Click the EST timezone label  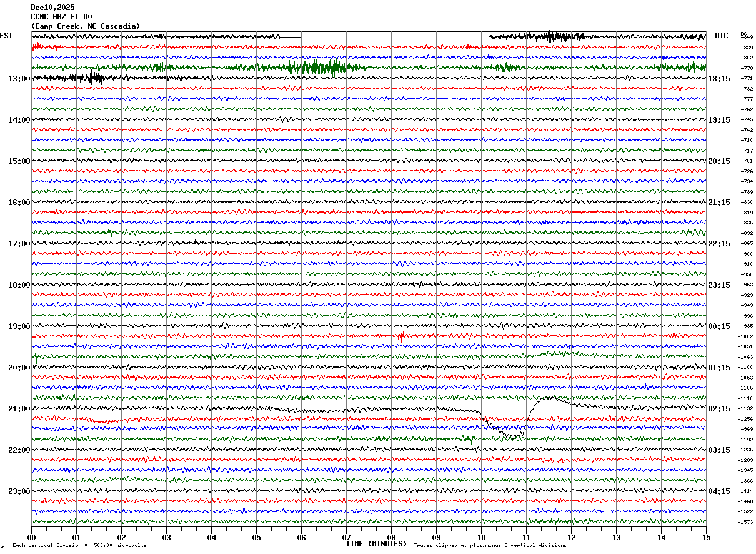coord(6,36)
